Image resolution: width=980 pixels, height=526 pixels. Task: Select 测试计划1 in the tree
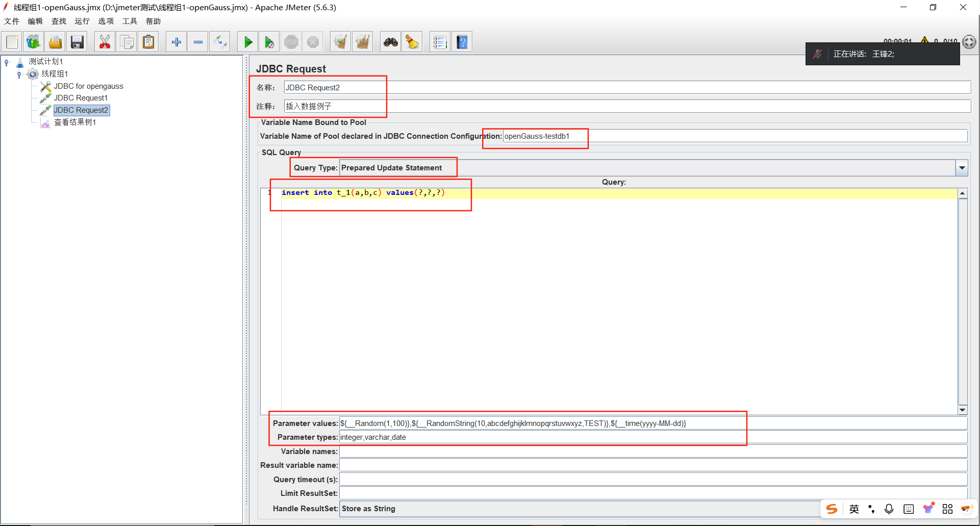45,62
